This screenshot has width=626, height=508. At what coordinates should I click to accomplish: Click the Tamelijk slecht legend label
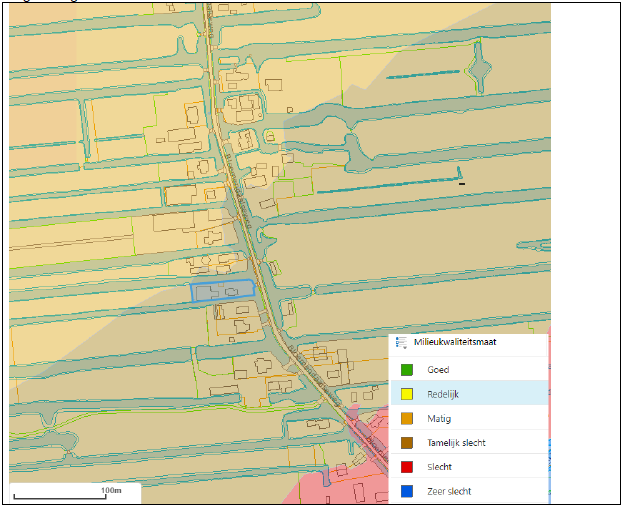click(x=456, y=443)
